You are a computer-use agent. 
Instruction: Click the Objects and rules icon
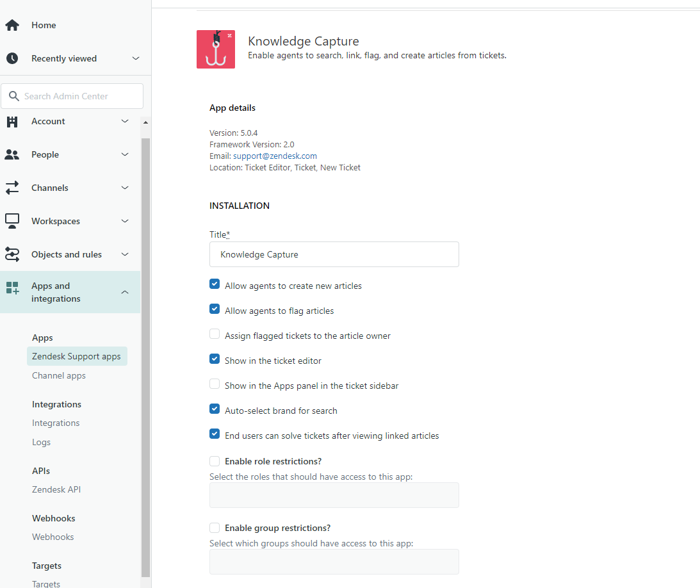(x=12, y=254)
